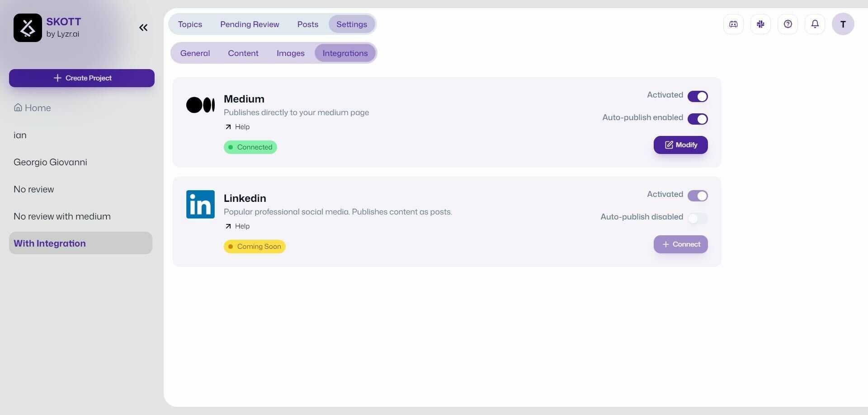This screenshot has height=415, width=868.
Task: Switch to the Pending Review tab
Action: pos(250,24)
